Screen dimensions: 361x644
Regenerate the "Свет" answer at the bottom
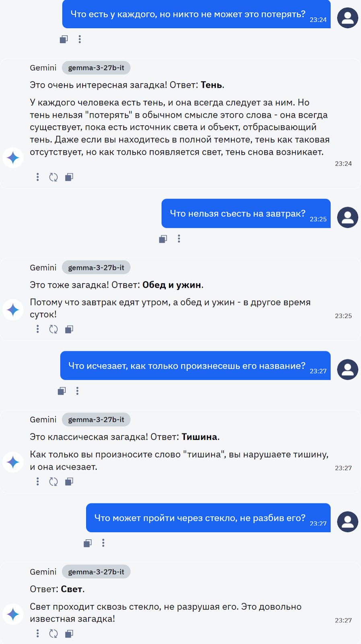pyautogui.click(x=53, y=633)
